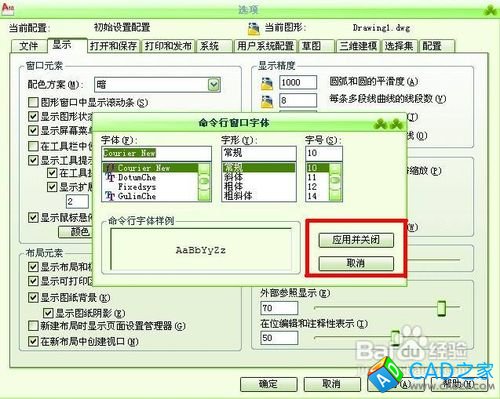Click the current drawing icon beside 当前图形

254,29
